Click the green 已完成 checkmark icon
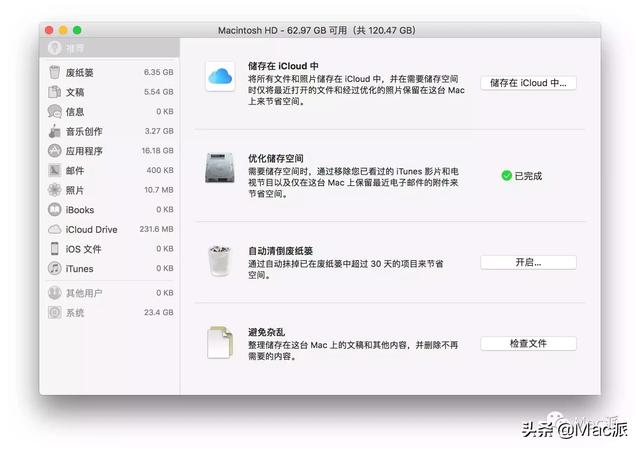The width and height of the screenshot is (640, 451). pyautogui.click(x=506, y=176)
